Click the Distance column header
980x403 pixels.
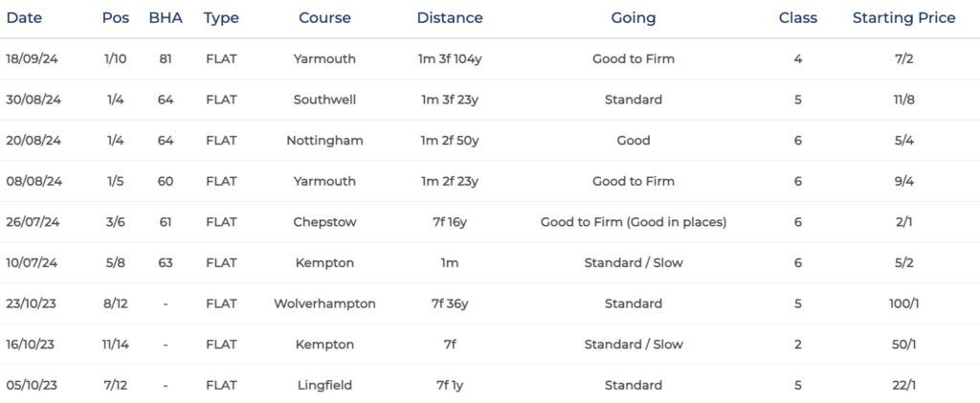pyautogui.click(x=450, y=18)
